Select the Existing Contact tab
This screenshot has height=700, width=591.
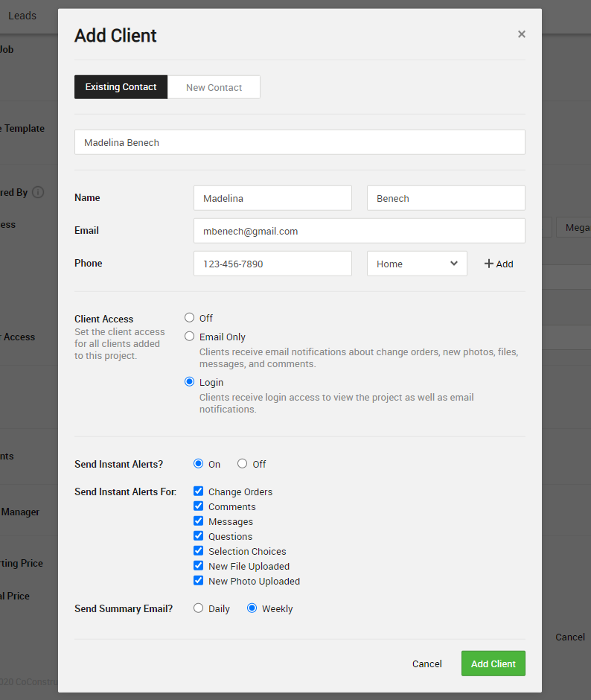(121, 87)
